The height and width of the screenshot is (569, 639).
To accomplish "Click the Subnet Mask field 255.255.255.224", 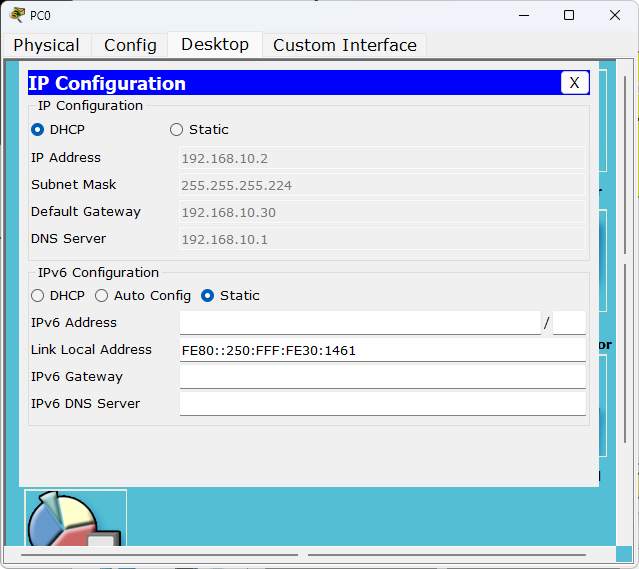I will [x=382, y=185].
